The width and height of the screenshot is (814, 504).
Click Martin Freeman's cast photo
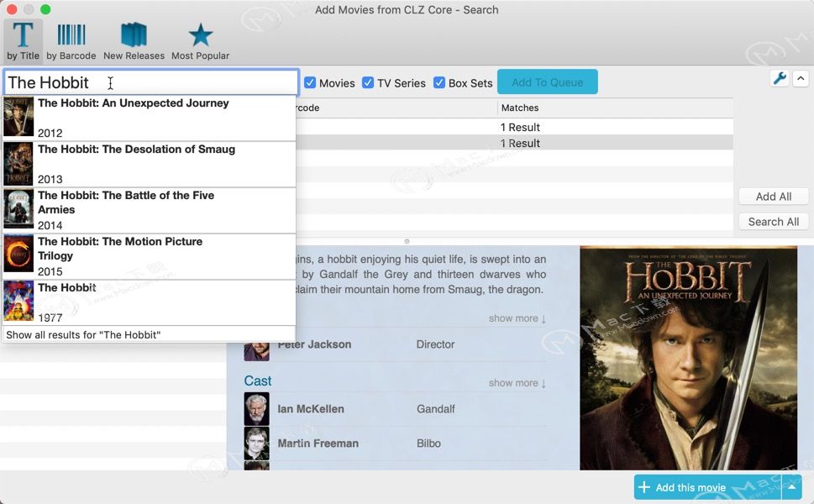[256, 444]
